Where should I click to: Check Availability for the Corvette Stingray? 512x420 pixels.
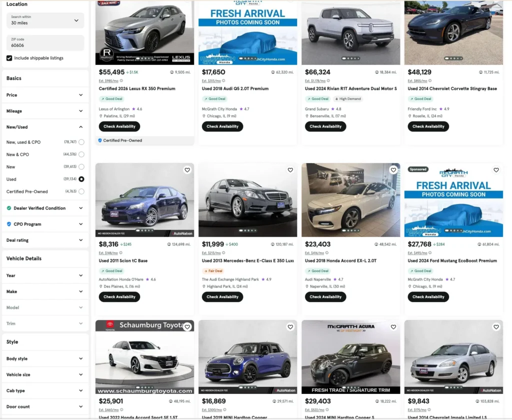[428, 126]
